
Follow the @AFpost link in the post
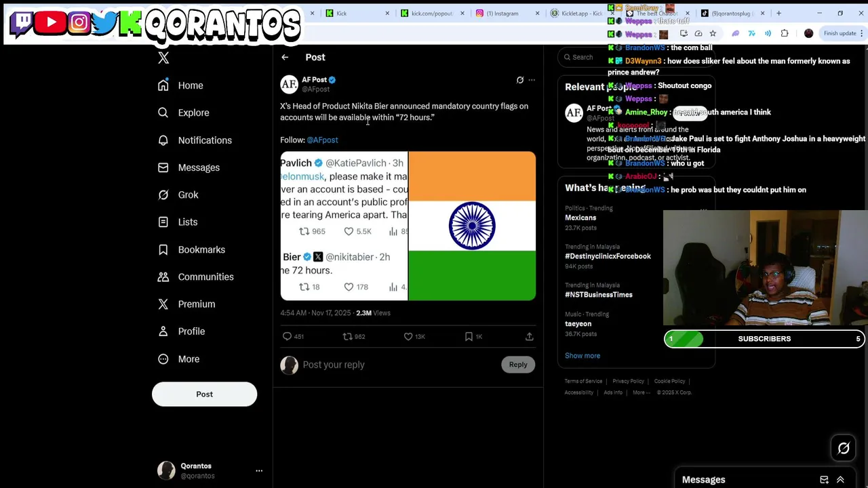[322, 140]
